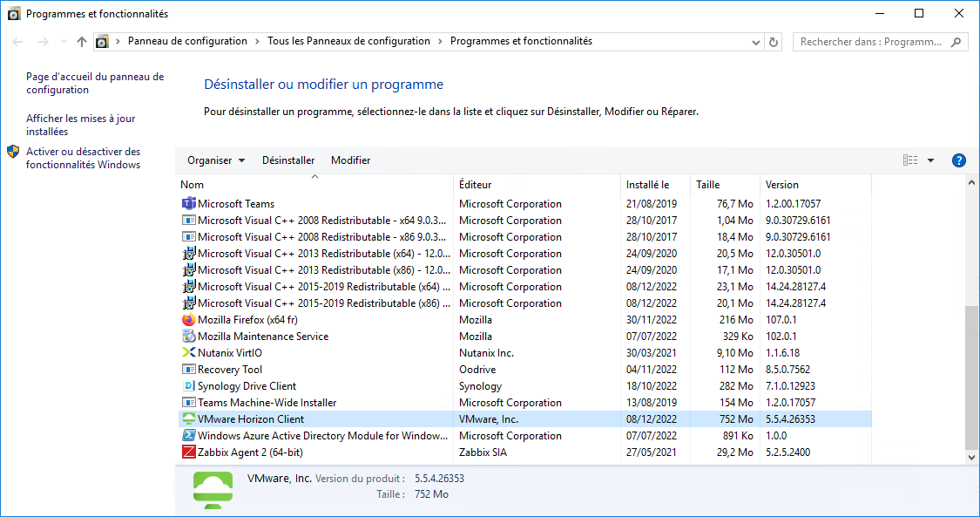
Task: Click install date 30/03/2021
Action: point(652,352)
